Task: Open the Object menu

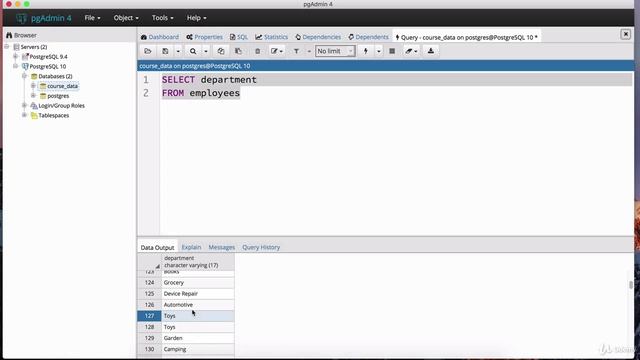Action: [x=126, y=18]
